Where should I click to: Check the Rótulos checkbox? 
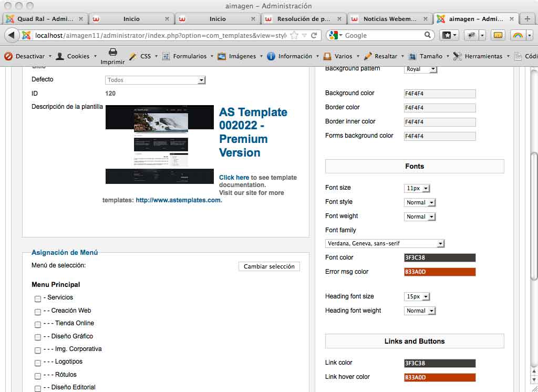(x=38, y=376)
